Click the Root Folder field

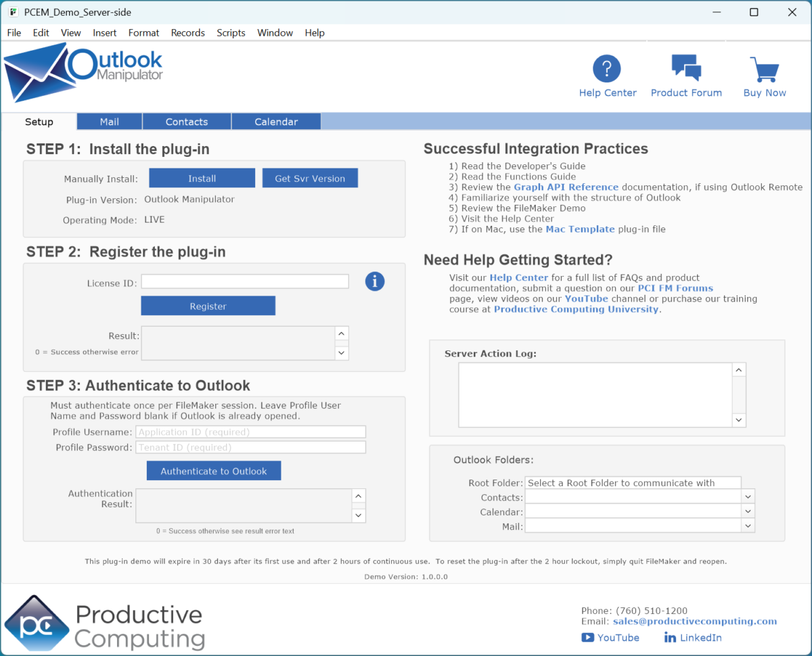[x=633, y=483]
